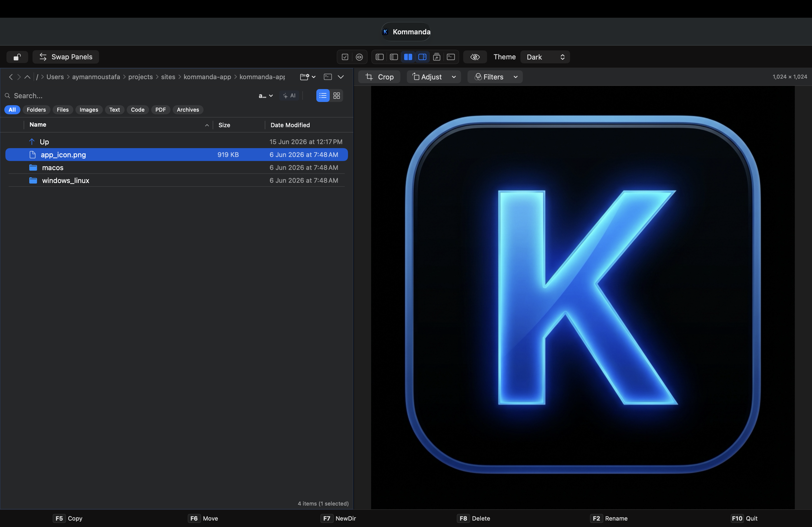The height and width of the screenshot is (527, 812).
Task: Go forward with the right arrow in path bar
Action: click(19, 77)
